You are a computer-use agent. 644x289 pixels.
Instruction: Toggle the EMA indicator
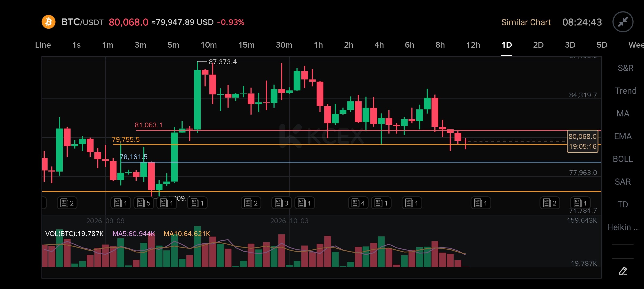(623, 136)
